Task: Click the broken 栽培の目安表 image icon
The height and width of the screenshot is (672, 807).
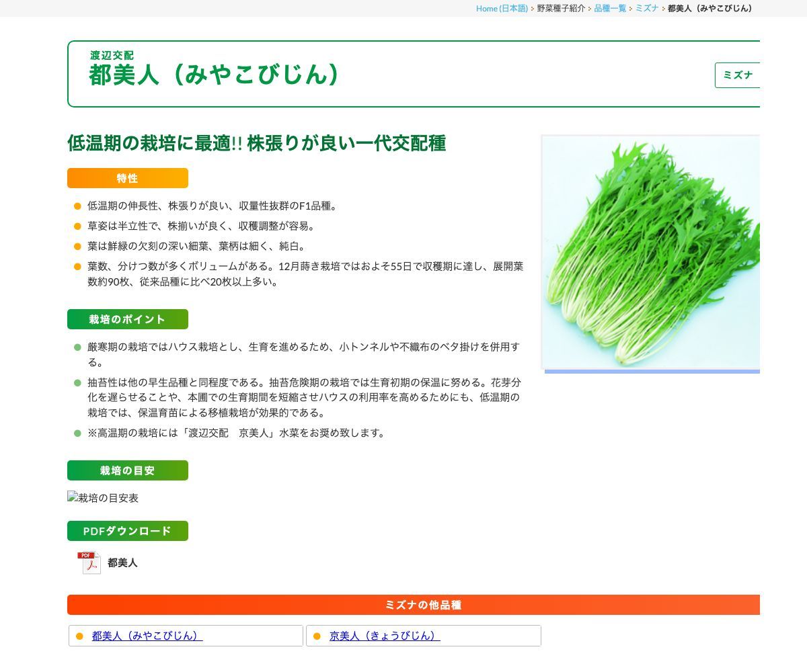Action: 73,498
